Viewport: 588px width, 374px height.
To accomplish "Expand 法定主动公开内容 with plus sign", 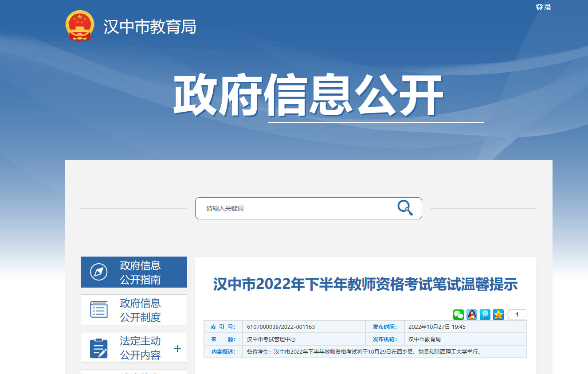I will 177,348.
